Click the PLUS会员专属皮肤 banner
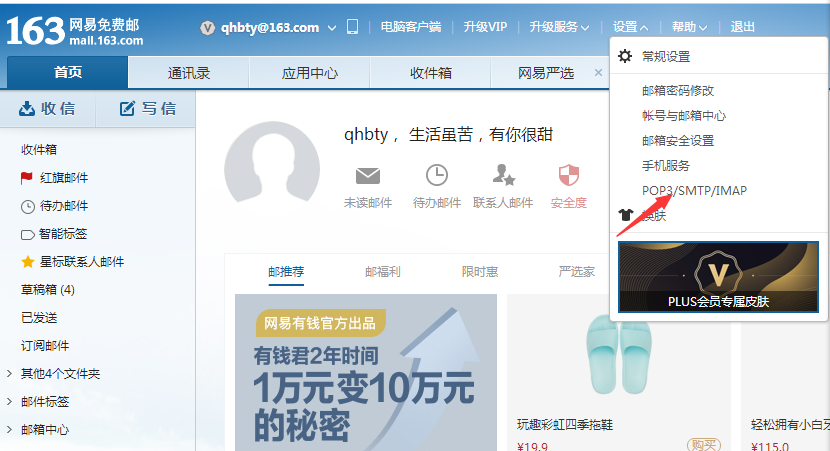This screenshot has height=451, width=830. click(x=718, y=277)
